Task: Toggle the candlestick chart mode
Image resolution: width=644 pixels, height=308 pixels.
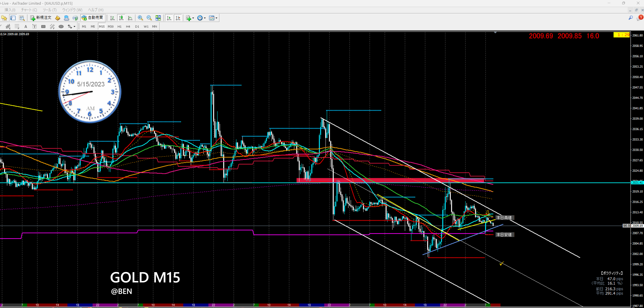Action: pos(121,18)
